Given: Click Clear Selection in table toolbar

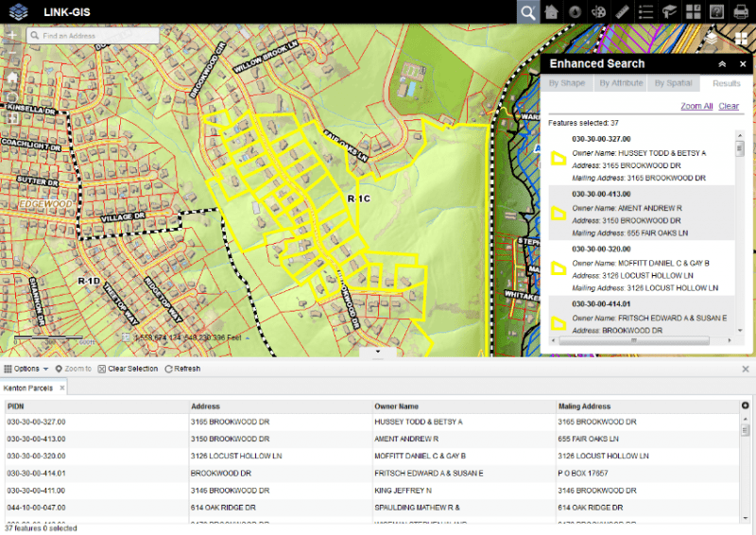Looking at the screenshot, I should pos(128,369).
